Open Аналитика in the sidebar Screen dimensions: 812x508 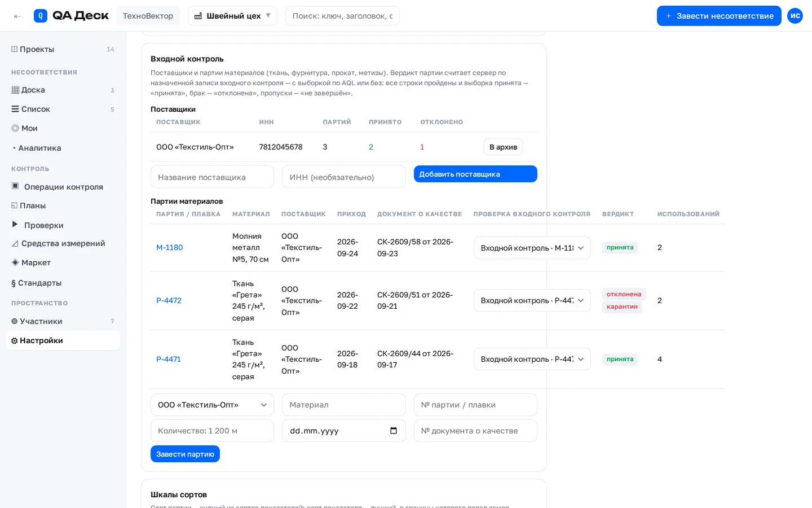click(x=63, y=148)
